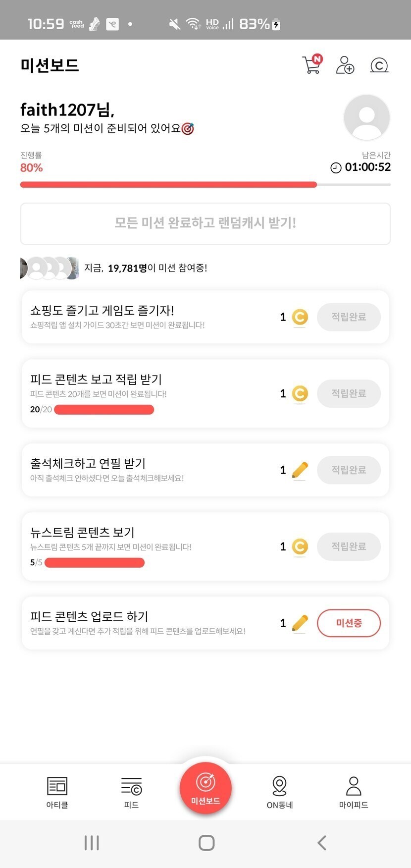The image size is (411, 868).
Task: Open the 마이피드 tab
Action: click(354, 792)
